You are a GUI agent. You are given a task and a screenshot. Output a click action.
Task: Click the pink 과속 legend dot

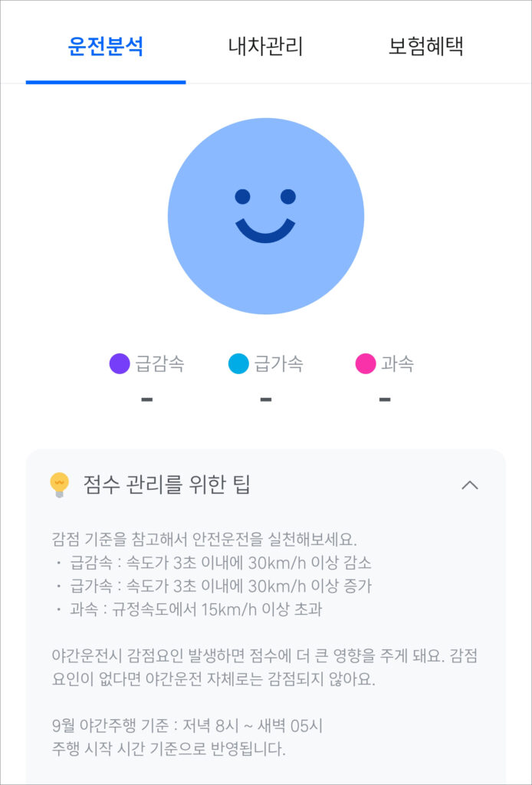[366, 363]
